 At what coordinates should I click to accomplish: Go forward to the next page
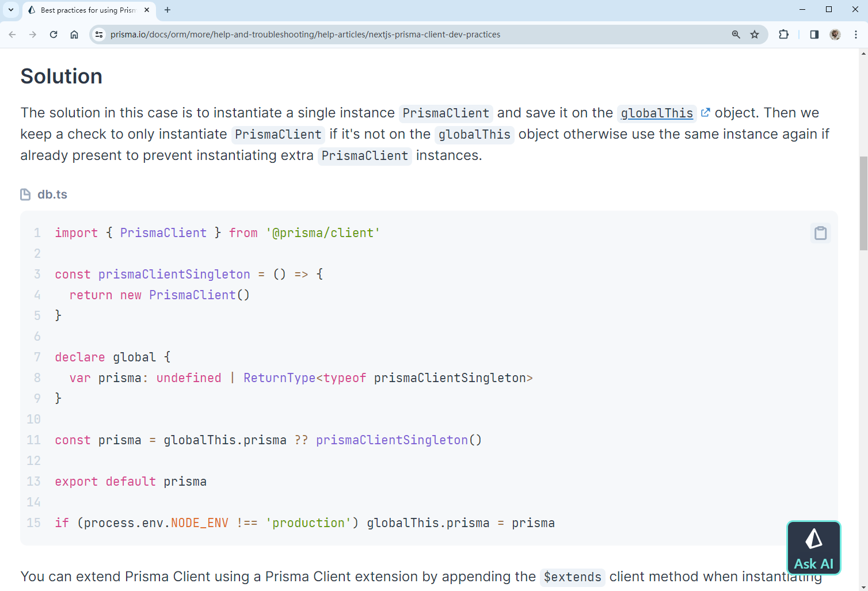point(33,35)
